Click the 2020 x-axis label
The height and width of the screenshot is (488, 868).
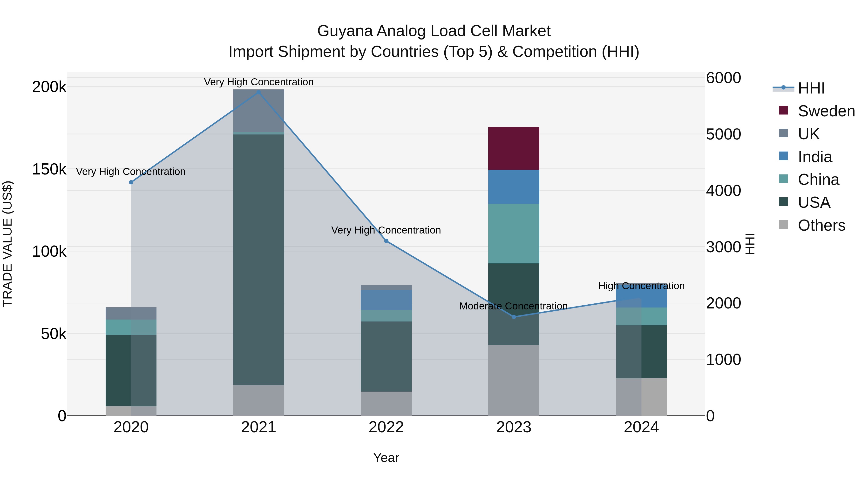pyautogui.click(x=131, y=427)
